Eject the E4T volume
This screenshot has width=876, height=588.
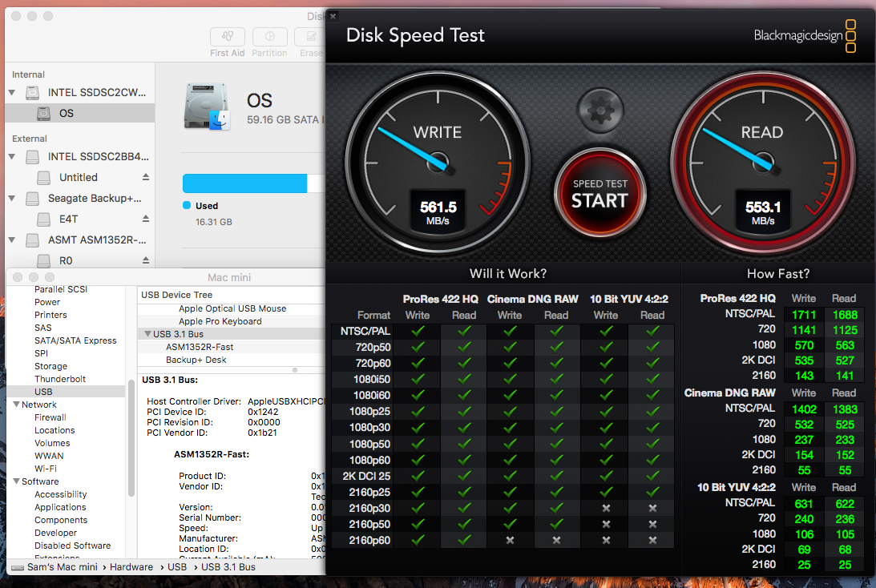pos(145,219)
